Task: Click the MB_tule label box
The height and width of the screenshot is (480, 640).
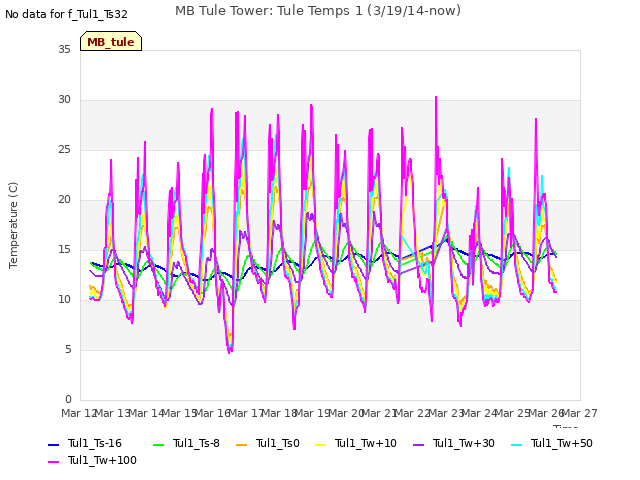Action: [x=111, y=41]
